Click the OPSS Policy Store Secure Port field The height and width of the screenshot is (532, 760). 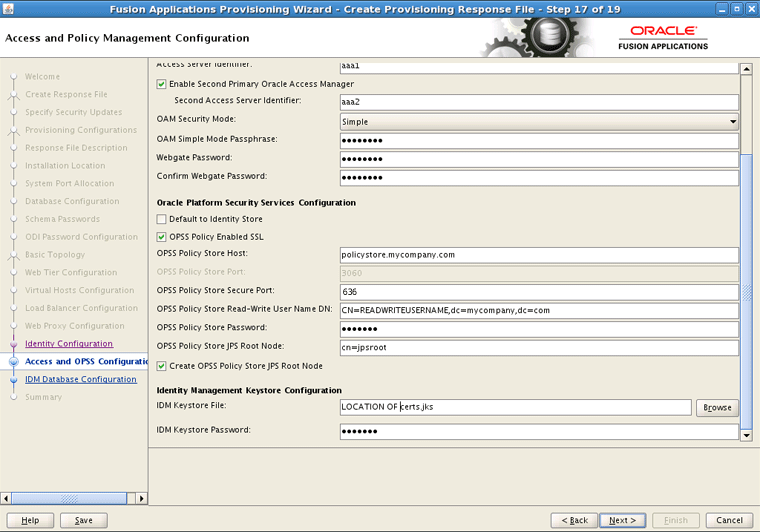click(539, 292)
